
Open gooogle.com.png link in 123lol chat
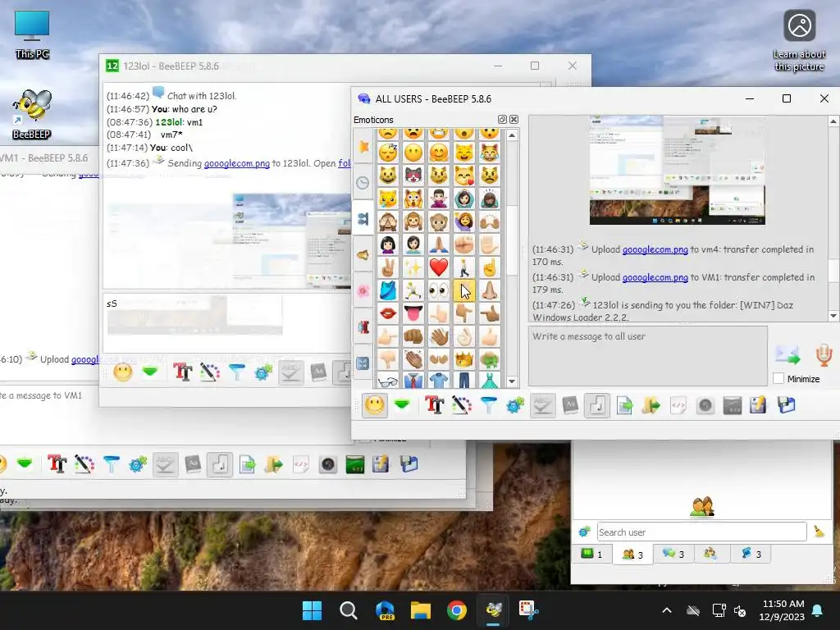tap(237, 163)
